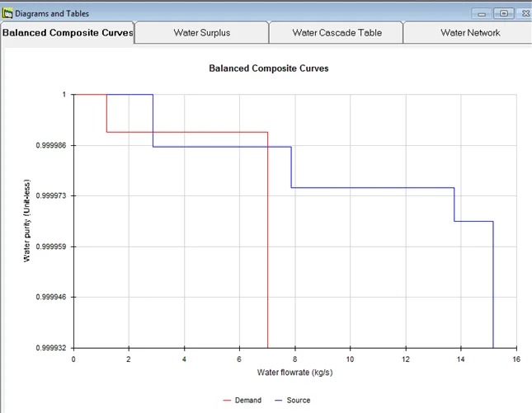Screen dimensions: 532x413
Task: Minimize the Diagrams and Tables window
Action: pyautogui.click(x=483, y=13)
